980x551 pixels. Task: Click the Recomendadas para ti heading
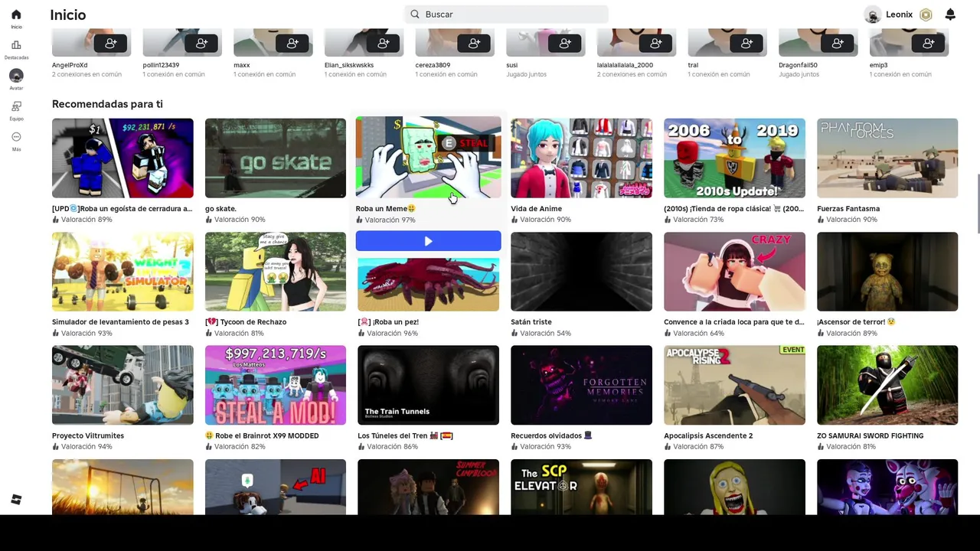[x=107, y=104]
